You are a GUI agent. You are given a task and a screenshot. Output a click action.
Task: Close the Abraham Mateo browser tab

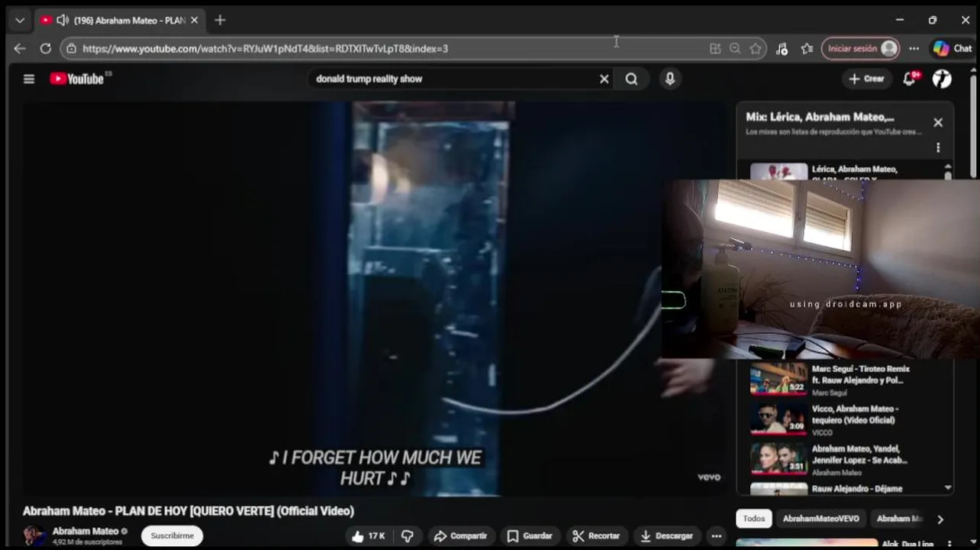pos(194,20)
